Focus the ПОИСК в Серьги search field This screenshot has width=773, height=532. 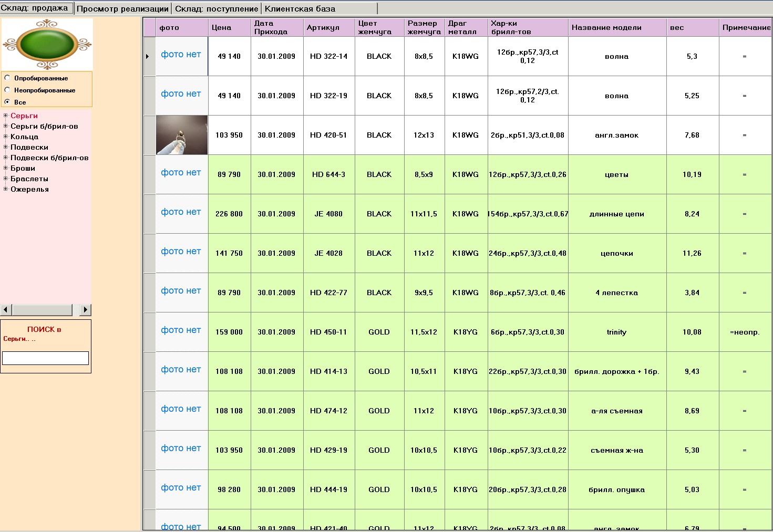46,358
